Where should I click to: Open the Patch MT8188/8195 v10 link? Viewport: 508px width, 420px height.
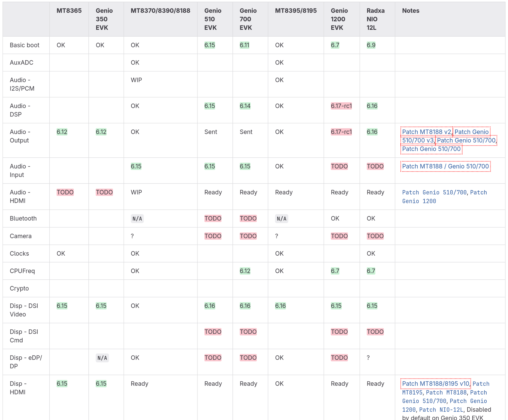pos(435,384)
